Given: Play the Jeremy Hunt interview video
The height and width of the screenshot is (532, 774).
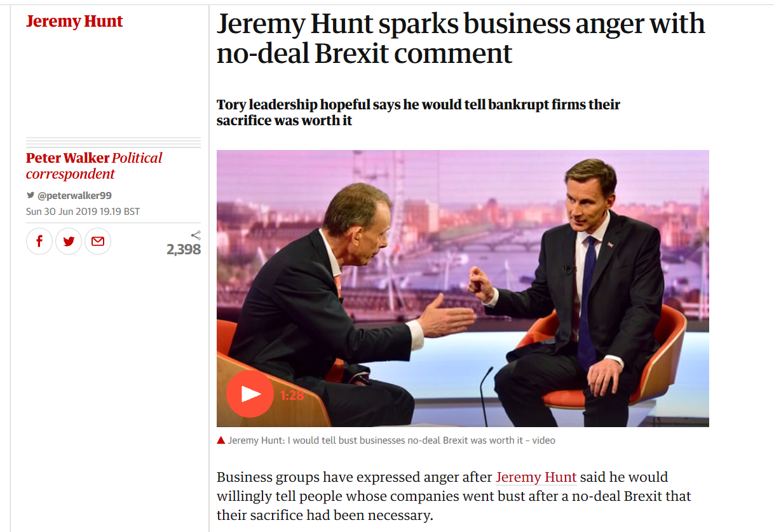Looking at the screenshot, I should click(x=250, y=394).
